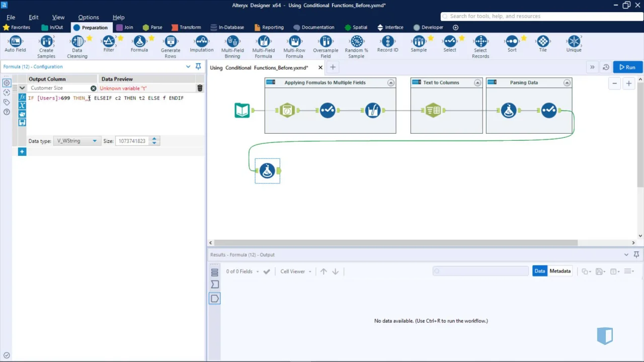Show the Annotation tag settings
This screenshot has width=644, height=362.
7,102
